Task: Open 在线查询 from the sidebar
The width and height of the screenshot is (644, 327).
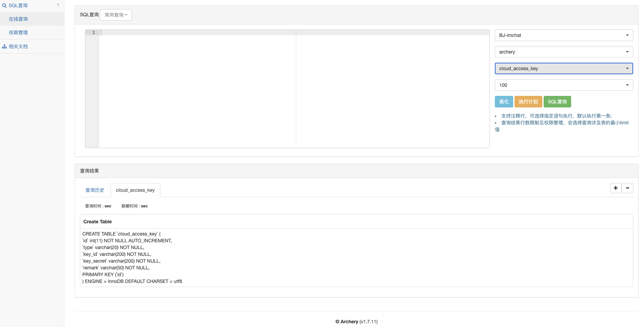Action: (x=19, y=19)
